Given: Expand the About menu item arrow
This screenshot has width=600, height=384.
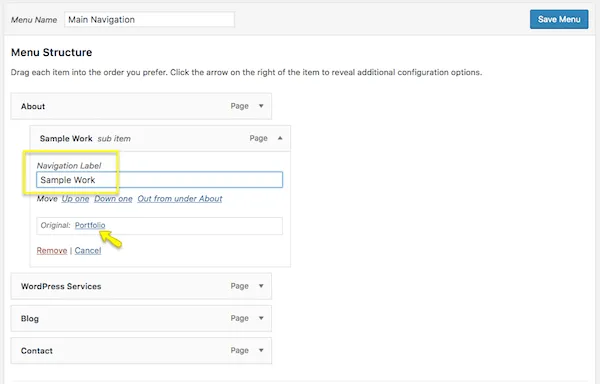Looking at the screenshot, I should point(261,106).
